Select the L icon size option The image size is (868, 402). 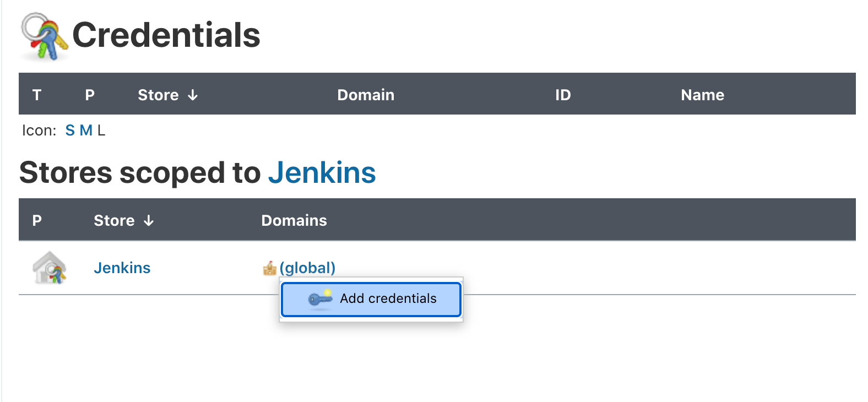(x=101, y=131)
